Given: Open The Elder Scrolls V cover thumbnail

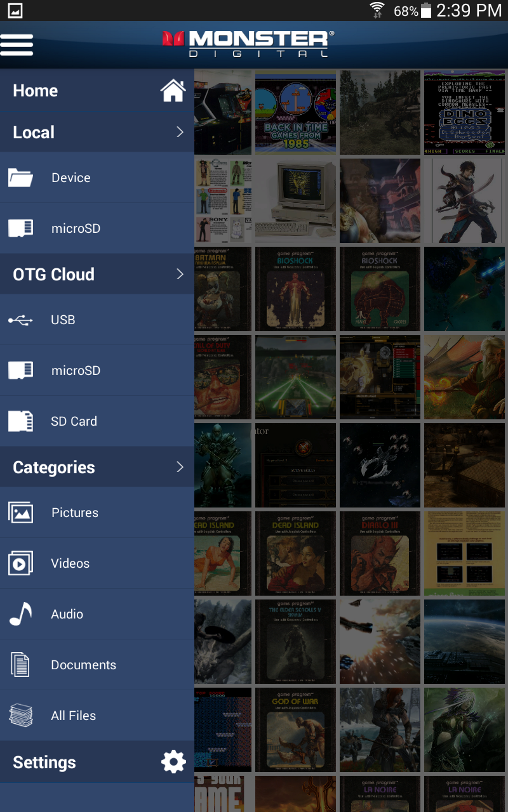Looking at the screenshot, I should point(295,641).
